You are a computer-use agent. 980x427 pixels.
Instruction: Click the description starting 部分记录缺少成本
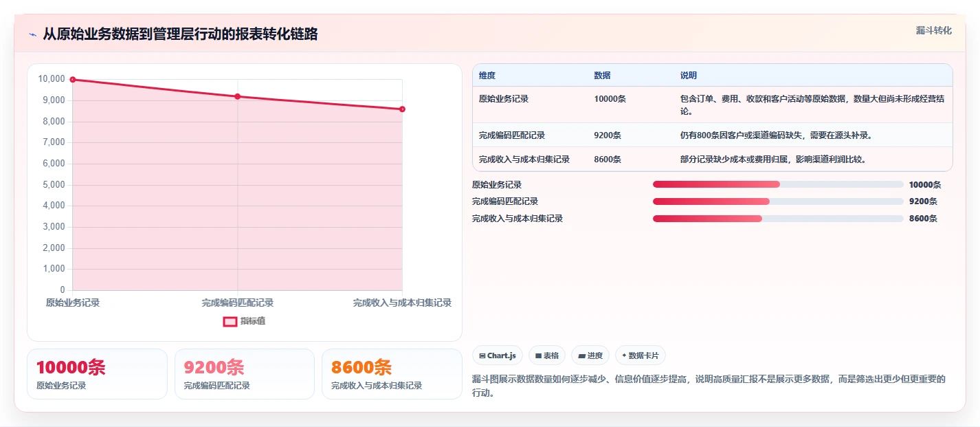pyautogui.click(x=773, y=160)
